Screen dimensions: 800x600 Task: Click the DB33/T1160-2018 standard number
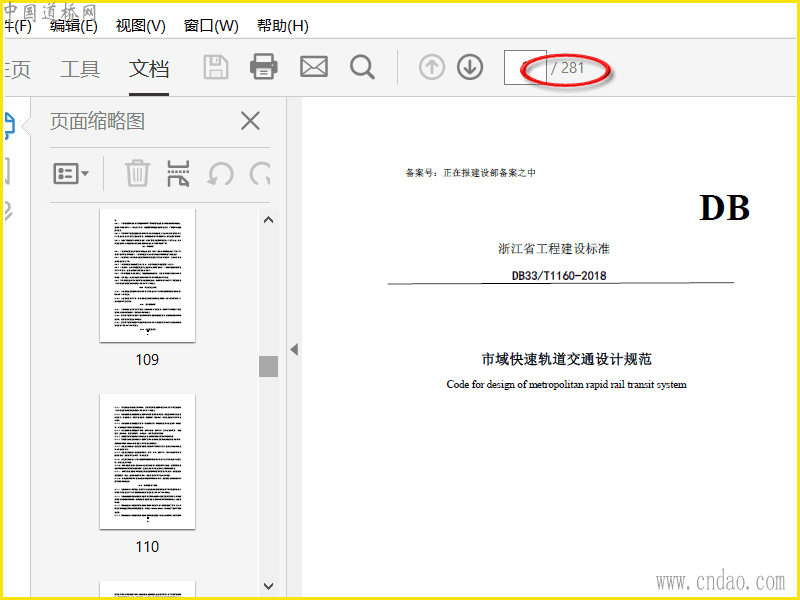559,276
